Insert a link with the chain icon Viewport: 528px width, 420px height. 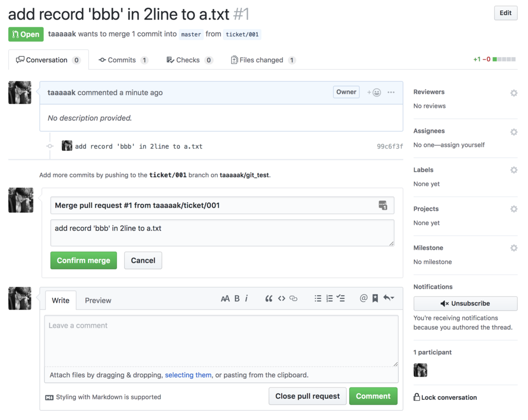click(293, 299)
